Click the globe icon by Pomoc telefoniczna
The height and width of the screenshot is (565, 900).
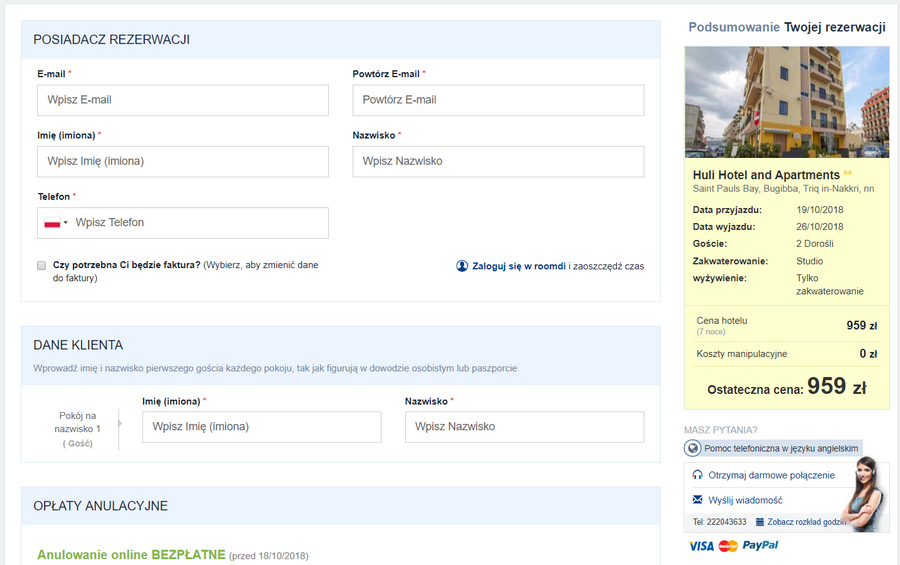point(693,448)
